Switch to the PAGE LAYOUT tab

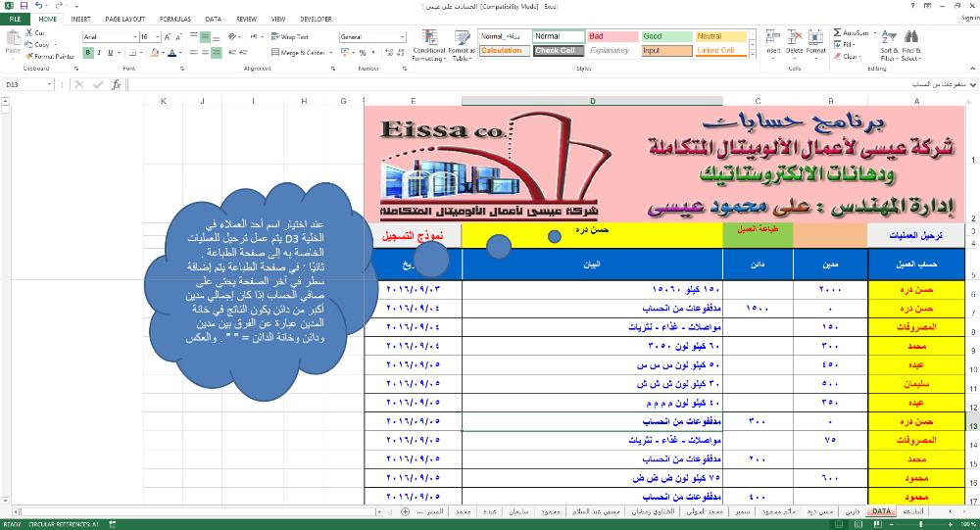click(125, 19)
